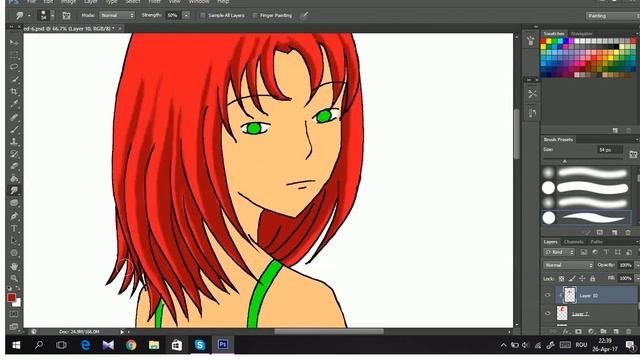Select the Lasso tool
This screenshot has width=640, height=360.
pos(14,67)
